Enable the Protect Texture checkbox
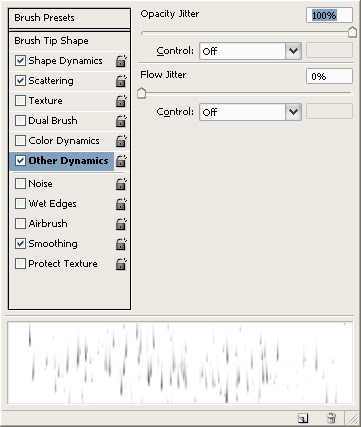Image resolution: width=361 pixels, height=427 pixels. 20,264
